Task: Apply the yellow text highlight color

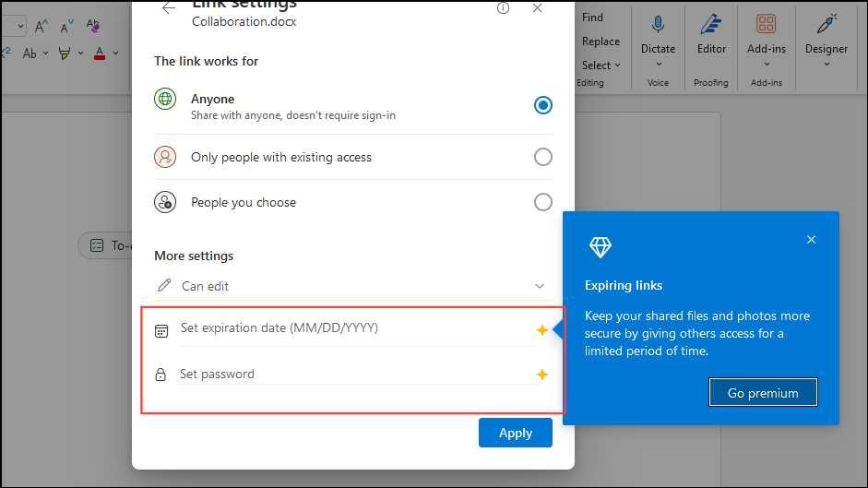Action: 65,54
